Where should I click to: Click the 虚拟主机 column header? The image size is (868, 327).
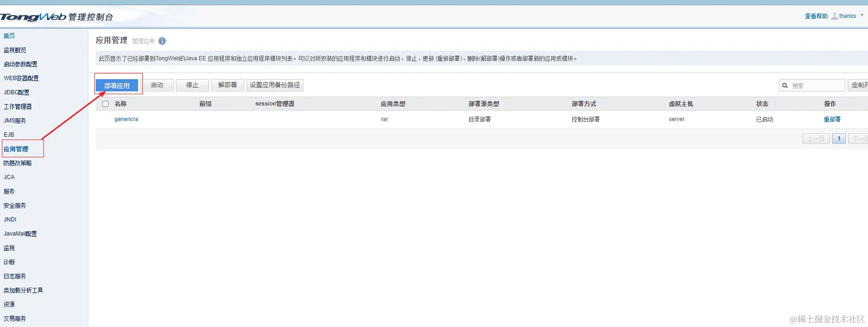coord(681,104)
